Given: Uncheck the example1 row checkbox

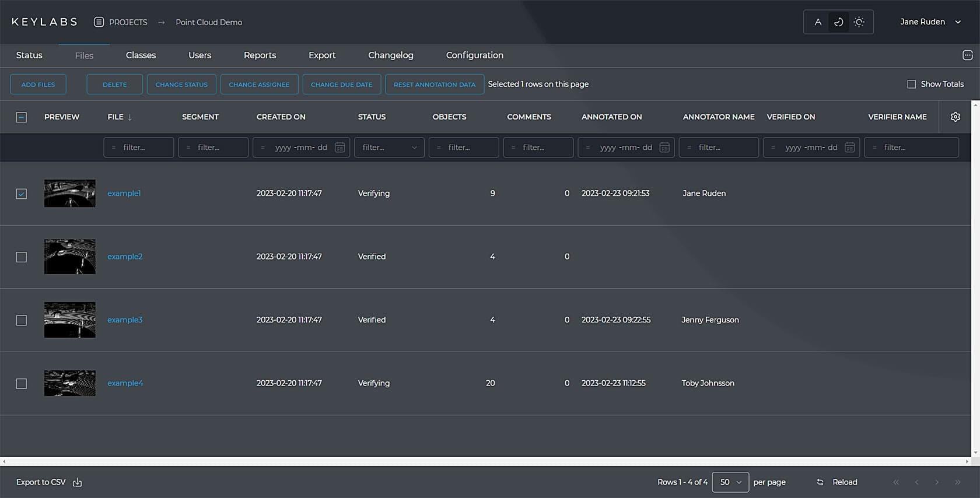Looking at the screenshot, I should [22, 194].
